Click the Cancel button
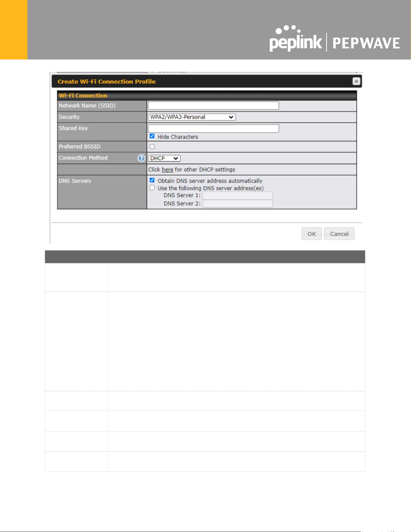The height and width of the screenshot is (532, 411). (339, 234)
